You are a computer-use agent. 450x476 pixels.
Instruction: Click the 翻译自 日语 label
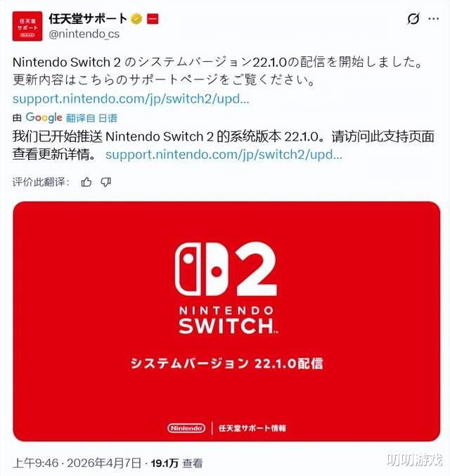point(91,118)
